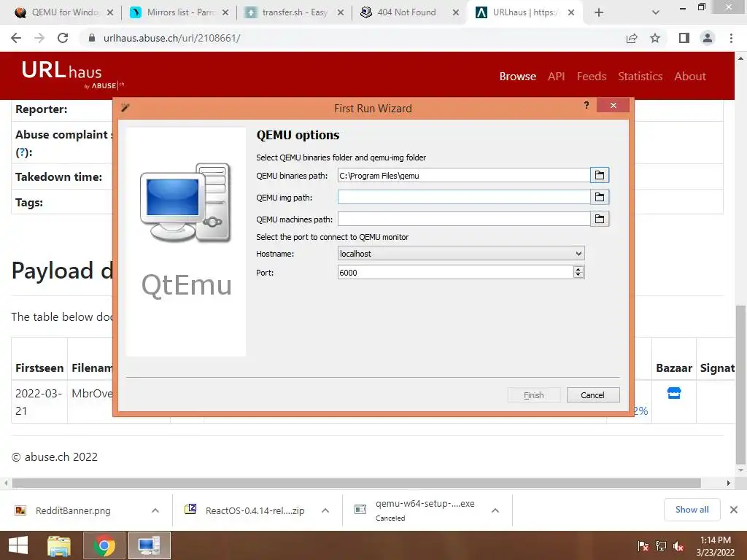Browse for QEMU img path folder
This screenshot has height=560, width=747.
coord(600,197)
